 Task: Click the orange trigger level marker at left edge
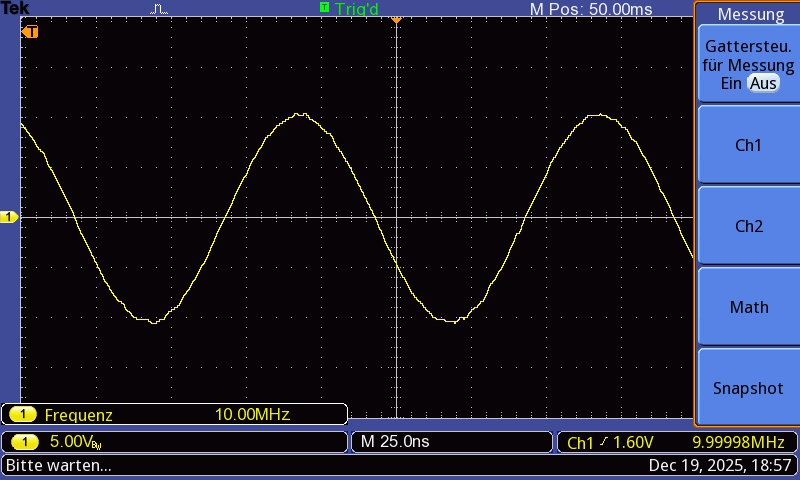coord(30,32)
